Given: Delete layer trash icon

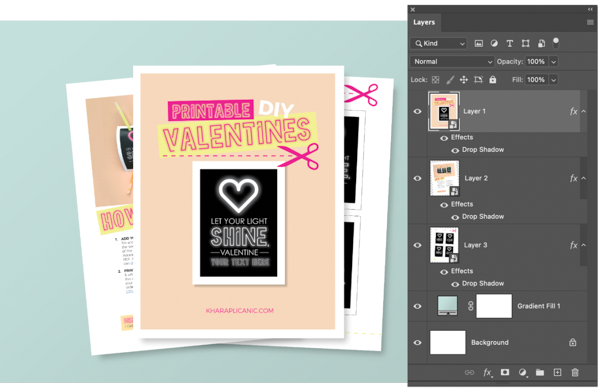Looking at the screenshot, I should (x=575, y=372).
